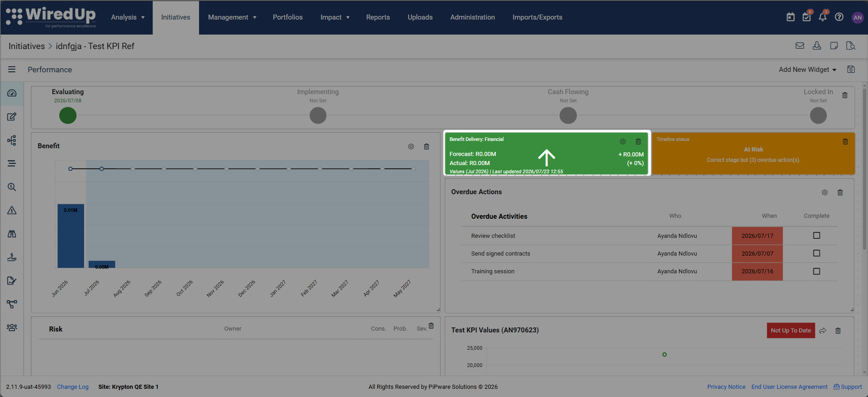Open Benefit Delivery Financial settings gear

(623, 141)
